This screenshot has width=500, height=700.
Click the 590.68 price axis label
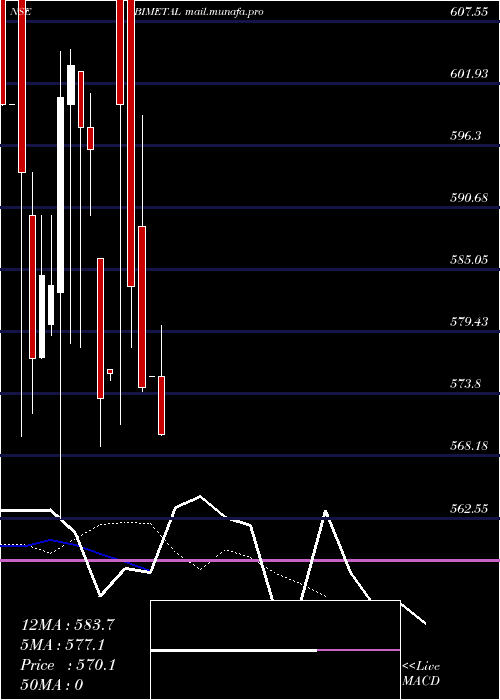click(469, 197)
